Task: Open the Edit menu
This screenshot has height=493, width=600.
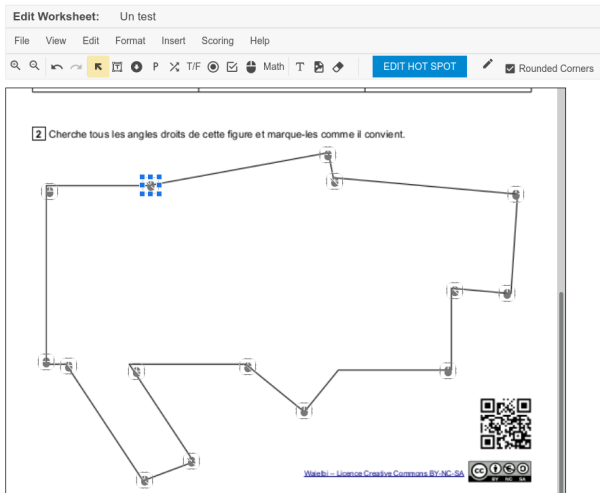Action: point(91,41)
